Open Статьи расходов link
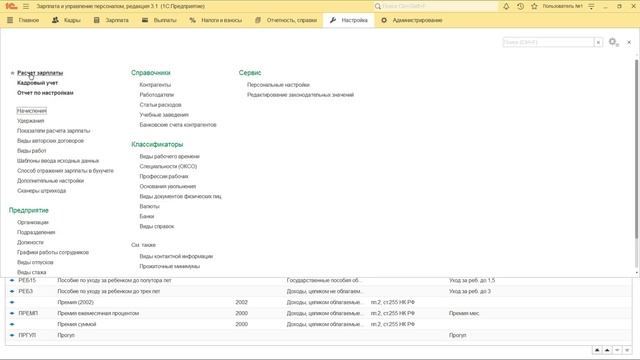The height and width of the screenshot is (360, 640). coord(160,105)
